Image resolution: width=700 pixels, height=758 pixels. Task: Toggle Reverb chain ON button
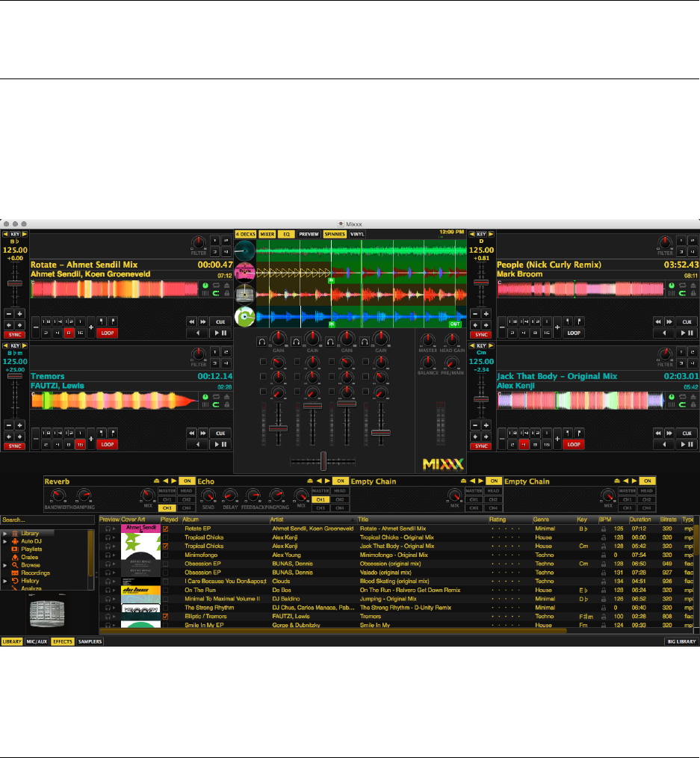(187, 481)
